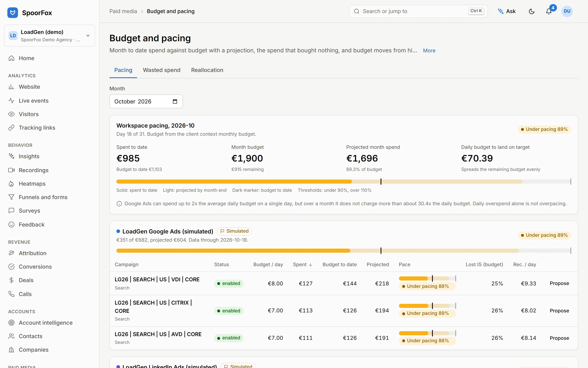Open Website analytics in sidebar
Viewport: 588px width, 368px height.
click(50, 87)
